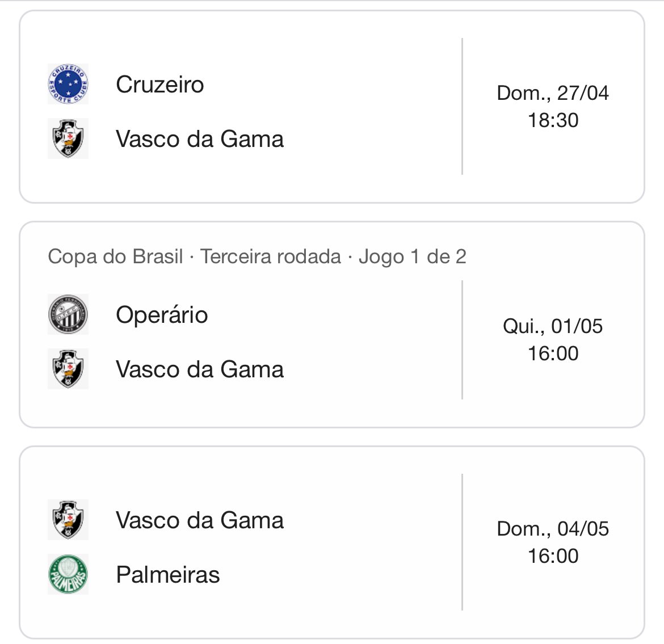Click the Jogo 1 de 2 text

pos(412,256)
